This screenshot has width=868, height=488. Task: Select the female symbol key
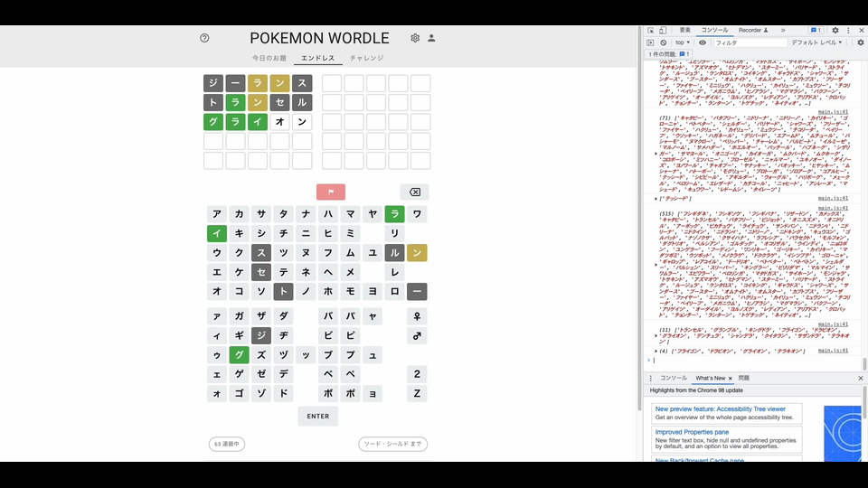pyautogui.click(x=417, y=316)
